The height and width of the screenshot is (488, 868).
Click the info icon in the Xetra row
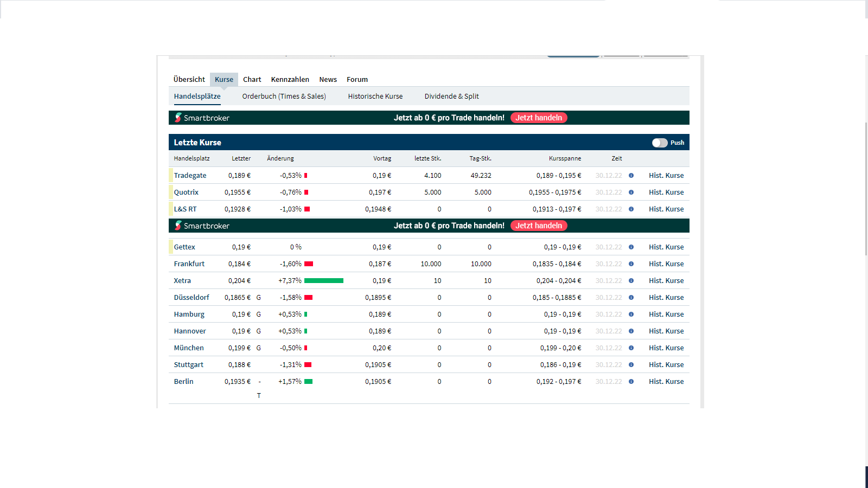[x=631, y=281]
